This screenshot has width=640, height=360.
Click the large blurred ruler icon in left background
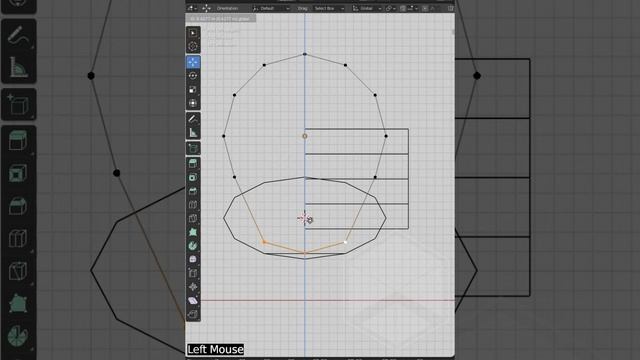[x=19, y=67]
